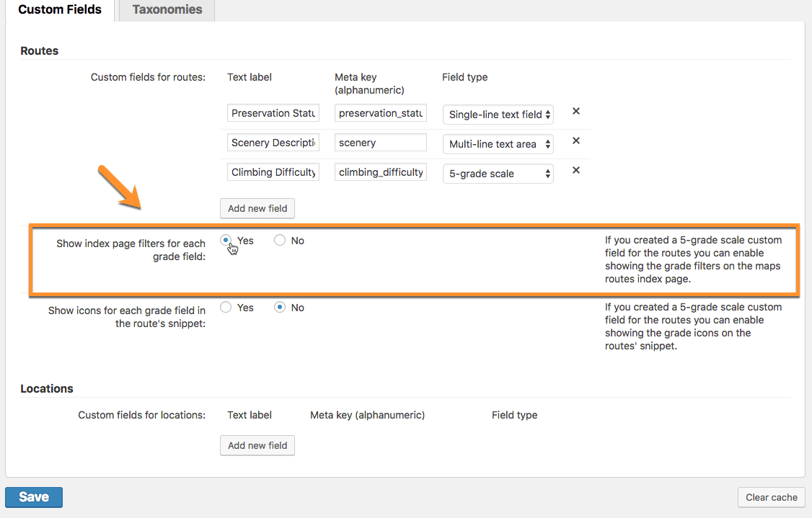Screen dimensions: 812x518
Task: Expand Multi-line text area type dropdown
Action: (498, 144)
